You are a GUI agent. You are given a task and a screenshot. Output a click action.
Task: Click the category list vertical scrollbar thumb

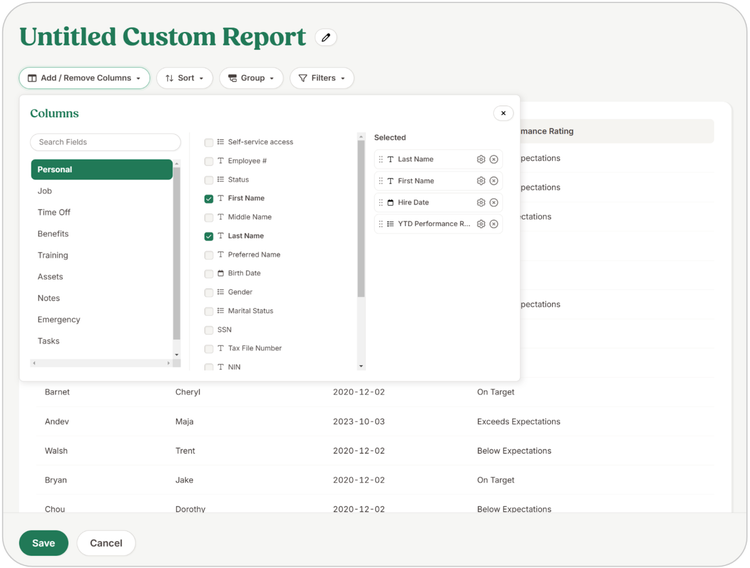(176, 253)
